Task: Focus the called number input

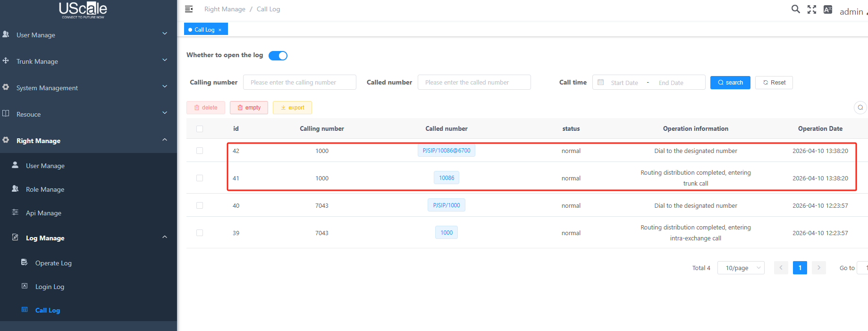Action: (x=474, y=82)
